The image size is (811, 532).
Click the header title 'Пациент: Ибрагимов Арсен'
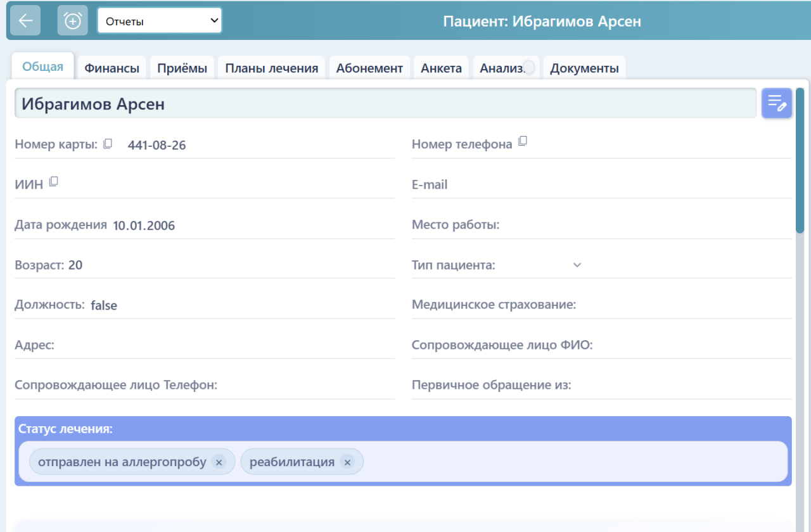pyautogui.click(x=542, y=21)
